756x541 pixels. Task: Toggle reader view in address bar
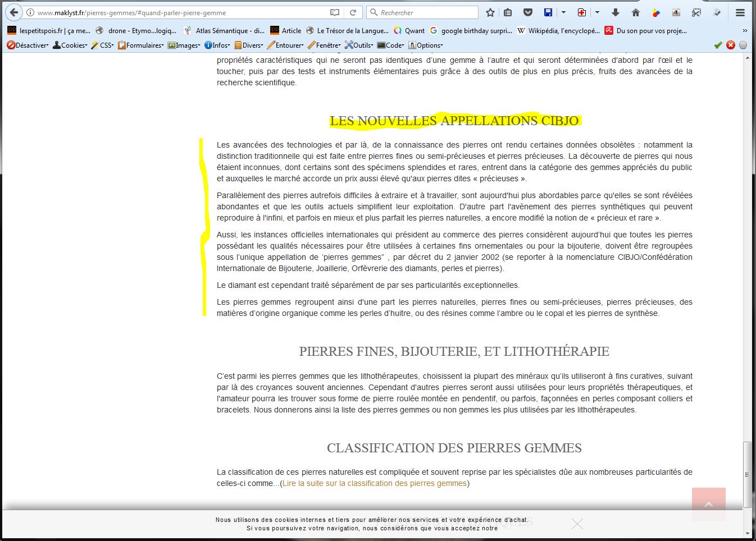pos(335,12)
